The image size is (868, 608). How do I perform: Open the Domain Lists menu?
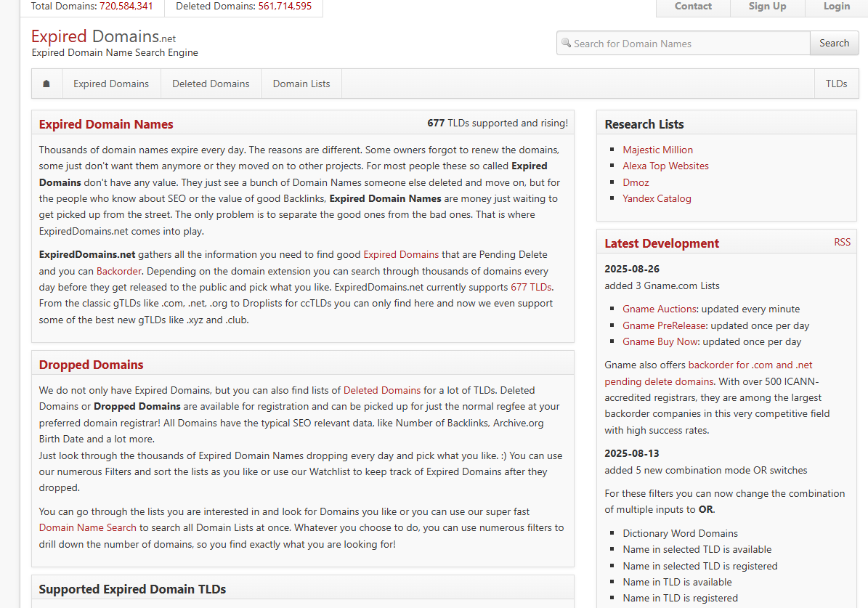(301, 84)
